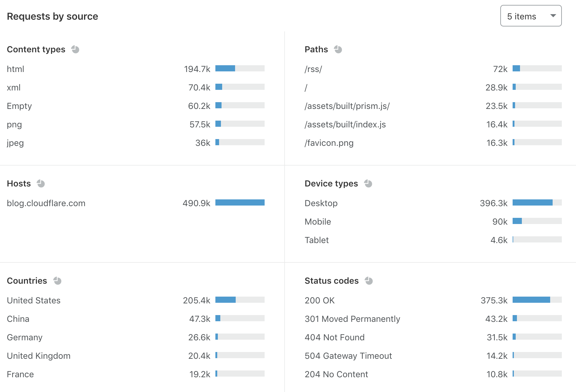The height and width of the screenshot is (392, 576).
Task: Select the Desktop device type row
Action: 321,203
